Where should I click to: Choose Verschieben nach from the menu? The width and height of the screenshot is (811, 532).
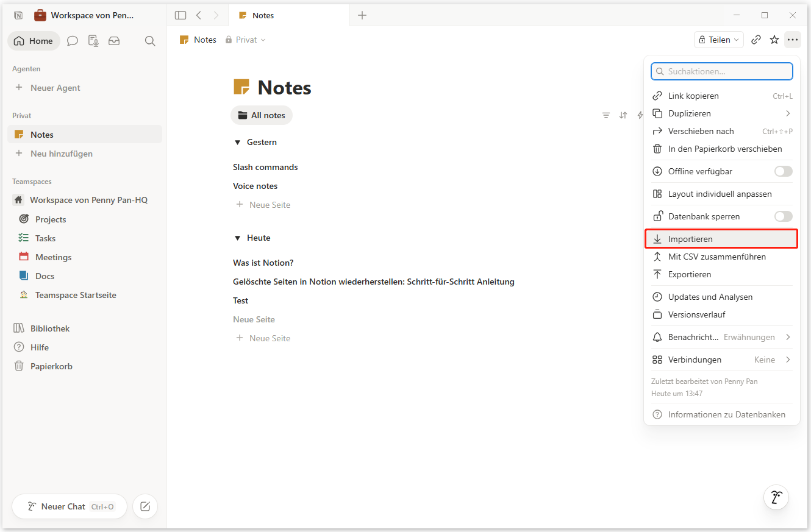[722, 131]
